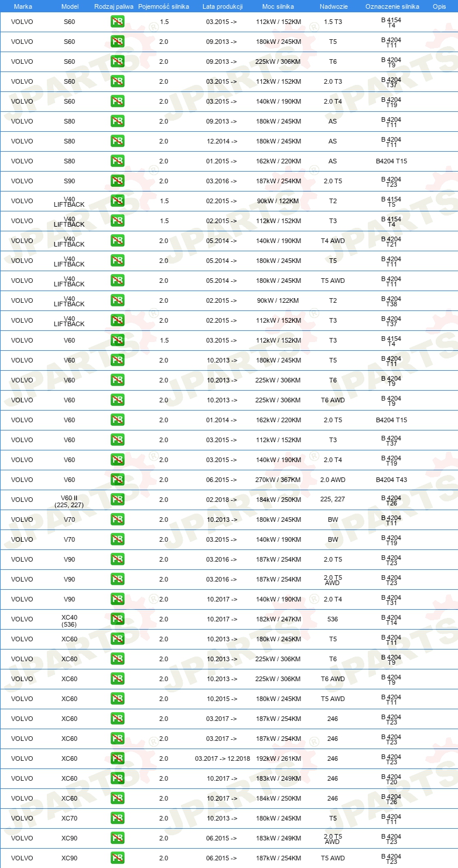Click the Rodzaj paliwa column header
This screenshot has width=458, height=868.
tap(114, 6)
